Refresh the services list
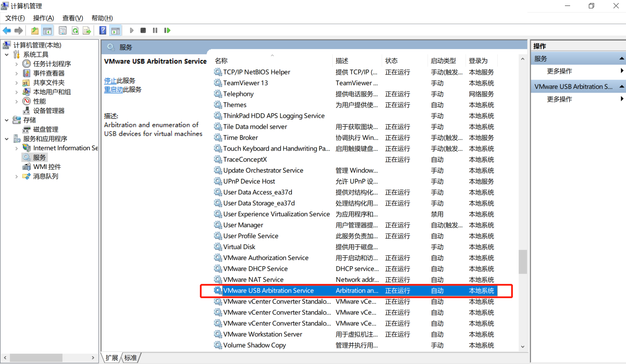The width and height of the screenshot is (626, 364). (x=75, y=30)
